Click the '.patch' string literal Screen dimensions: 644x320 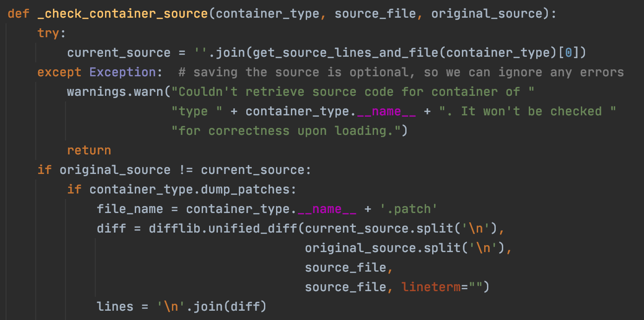pos(409,209)
